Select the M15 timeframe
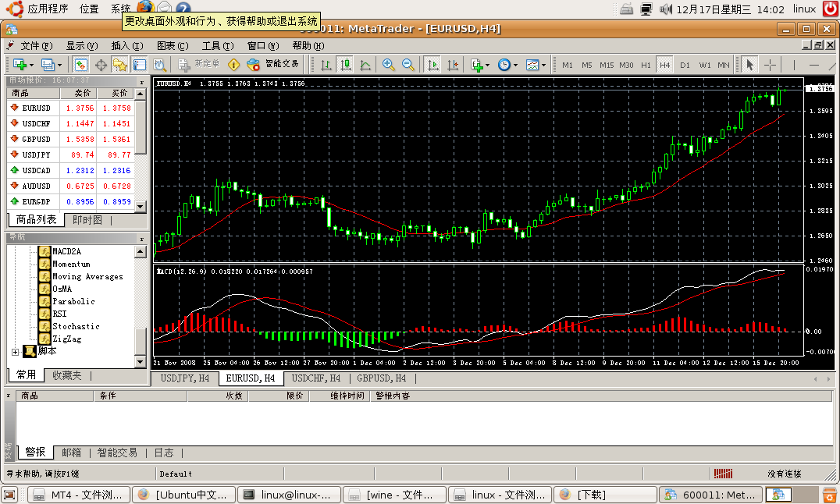840x504 pixels. pos(607,65)
